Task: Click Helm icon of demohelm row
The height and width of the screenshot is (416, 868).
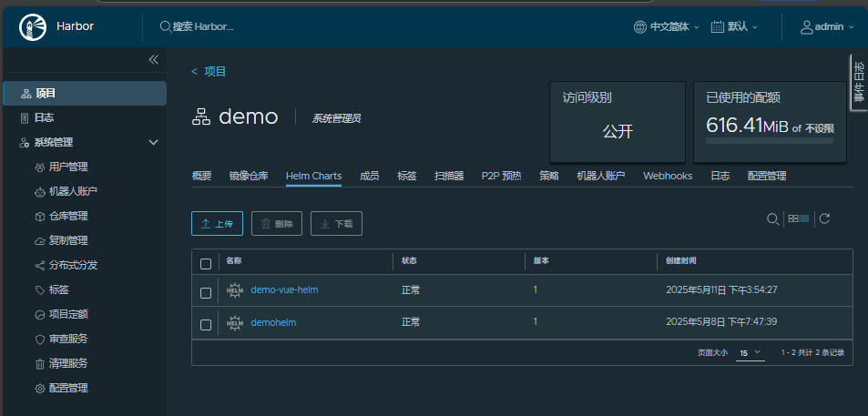Action: tap(235, 322)
